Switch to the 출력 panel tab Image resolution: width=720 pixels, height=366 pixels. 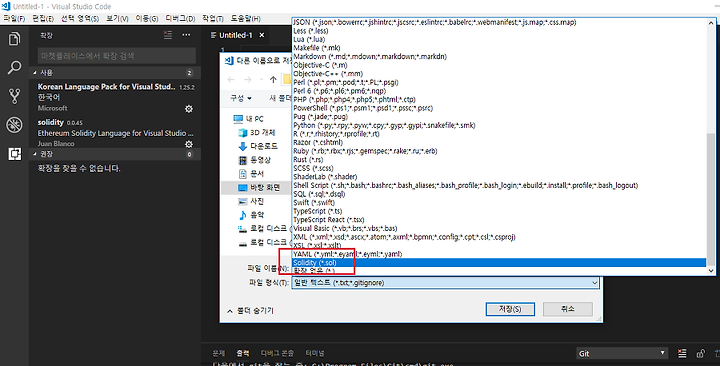pyautogui.click(x=242, y=353)
